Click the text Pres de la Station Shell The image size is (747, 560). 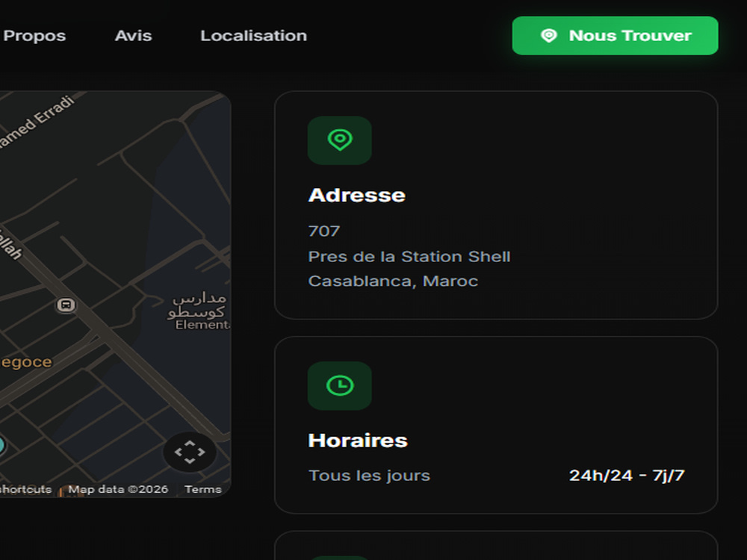409,257
